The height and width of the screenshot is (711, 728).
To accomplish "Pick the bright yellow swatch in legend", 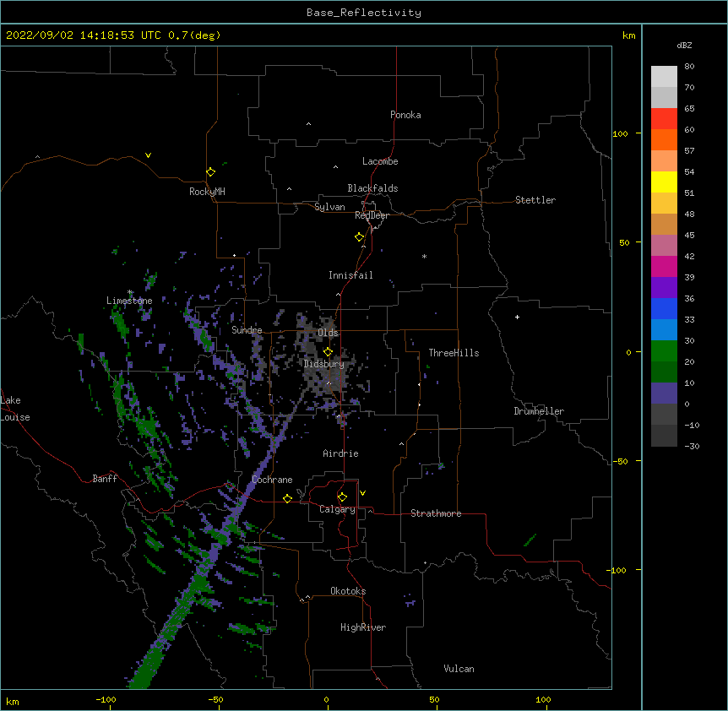I will [664, 182].
